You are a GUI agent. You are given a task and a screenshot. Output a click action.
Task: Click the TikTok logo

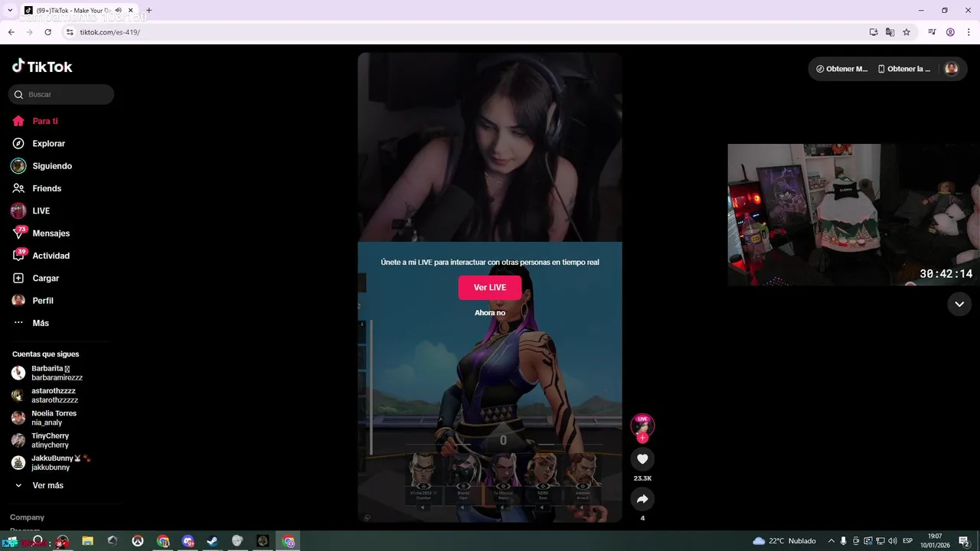[42, 67]
